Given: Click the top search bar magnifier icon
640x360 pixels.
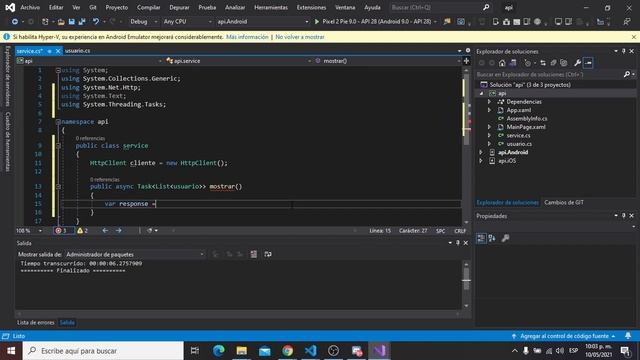Looking at the screenshot, I should 486,7.
